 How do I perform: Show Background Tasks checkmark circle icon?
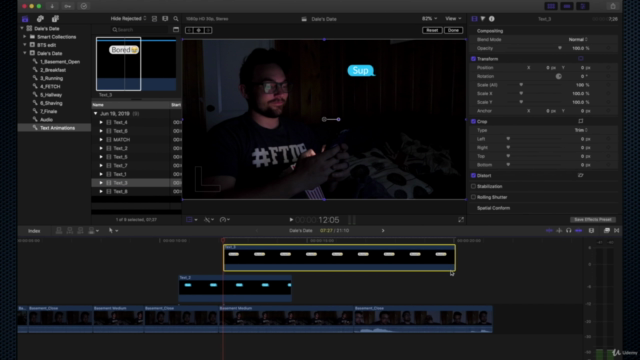84,6
